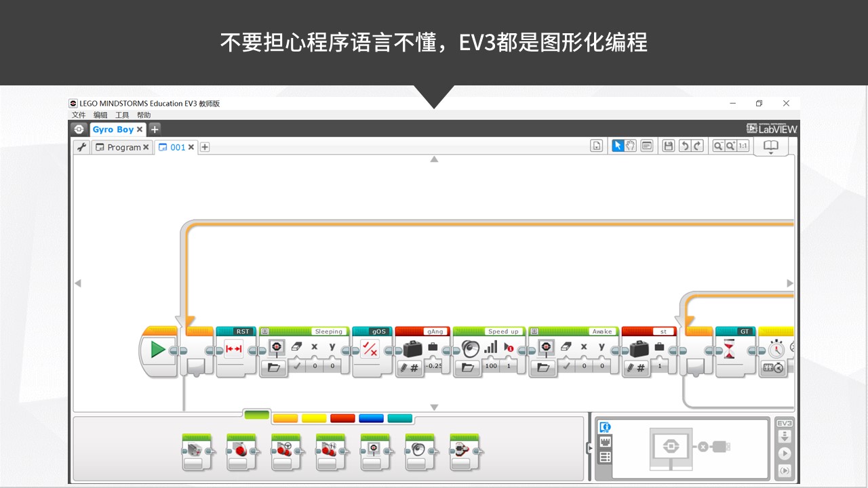Open project properties wrench tab
Screen dimensions: 868x488
(x=82, y=146)
